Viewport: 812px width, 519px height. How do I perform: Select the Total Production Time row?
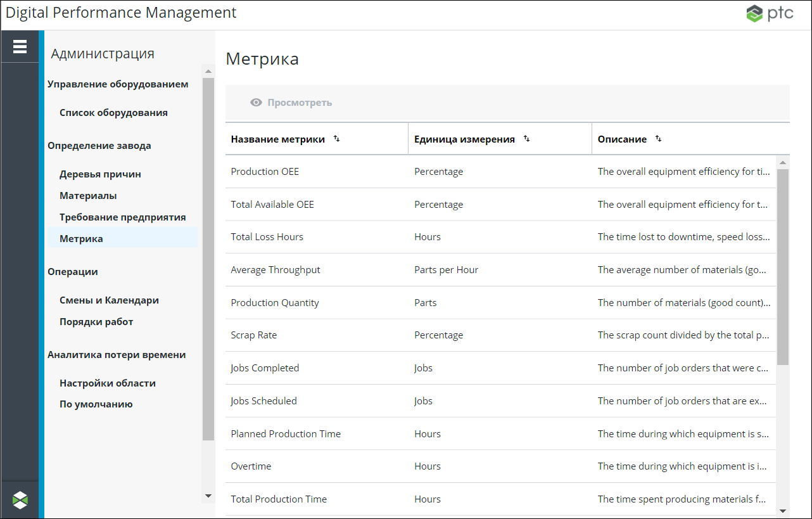pyautogui.click(x=500, y=499)
